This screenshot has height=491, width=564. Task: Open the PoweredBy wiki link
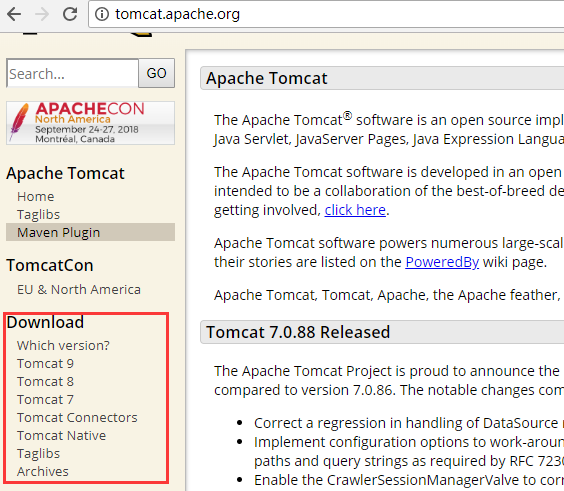[x=442, y=262]
